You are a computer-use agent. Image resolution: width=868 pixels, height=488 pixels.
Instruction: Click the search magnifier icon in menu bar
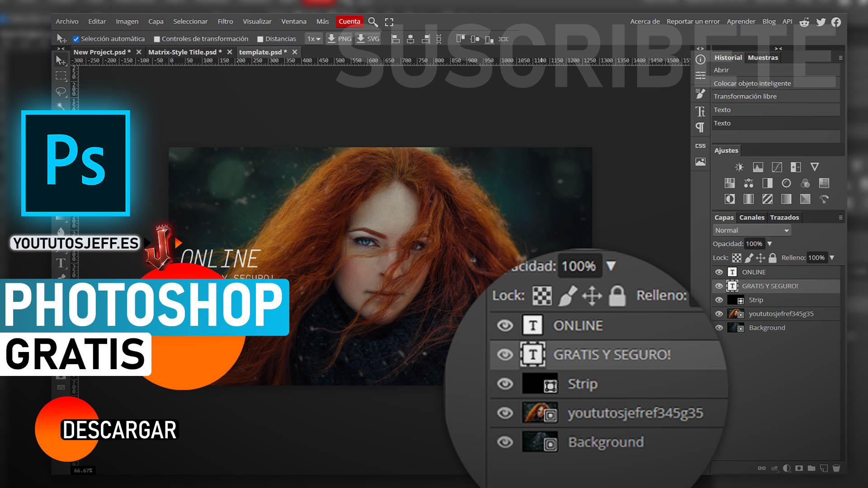click(373, 22)
